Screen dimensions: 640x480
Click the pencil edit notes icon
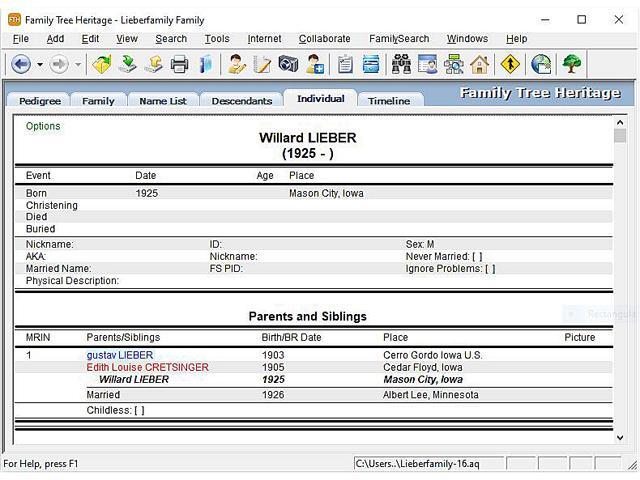[x=262, y=64]
